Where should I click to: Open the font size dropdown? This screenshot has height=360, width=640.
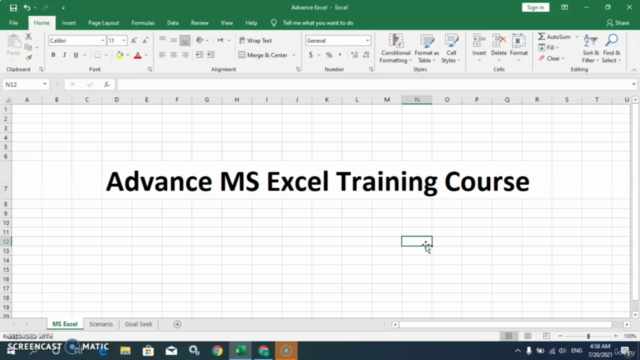pyautogui.click(x=124, y=40)
